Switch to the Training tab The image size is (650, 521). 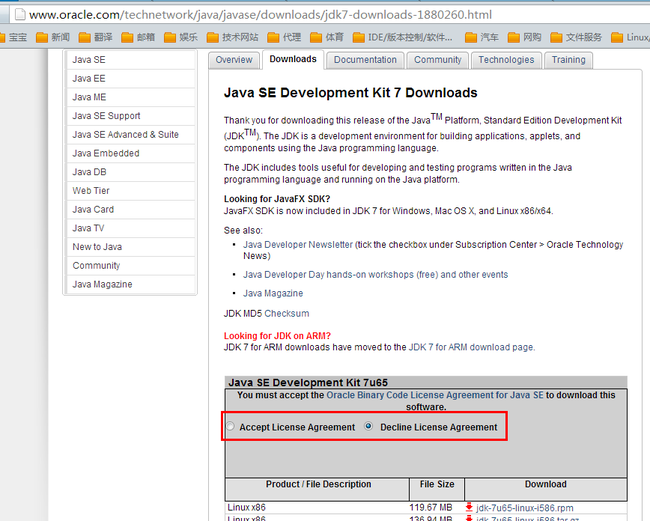tap(568, 60)
